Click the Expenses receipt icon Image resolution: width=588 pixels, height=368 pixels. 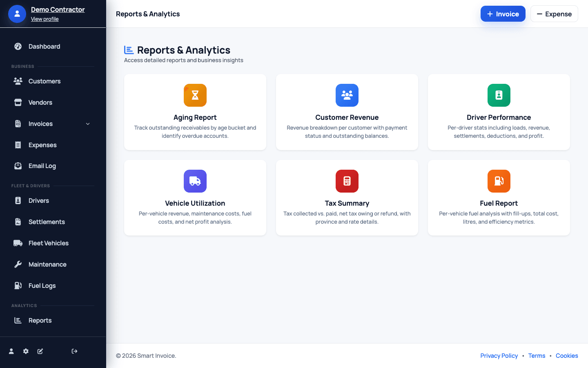tap(18, 145)
